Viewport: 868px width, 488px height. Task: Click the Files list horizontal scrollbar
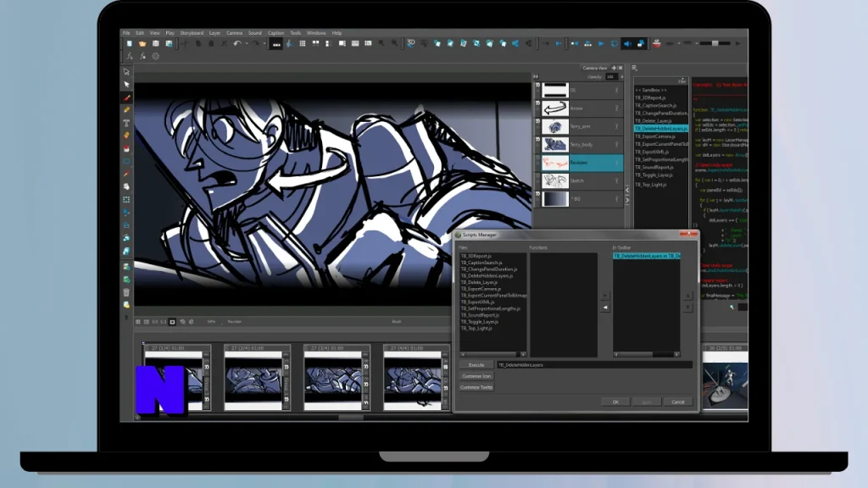(492, 354)
